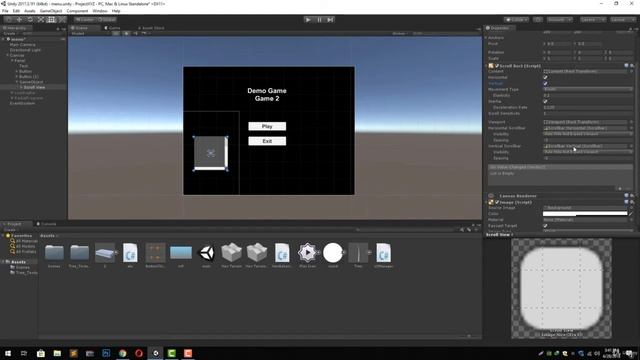
Task: Open the GameObject menu
Action: [51, 11]
